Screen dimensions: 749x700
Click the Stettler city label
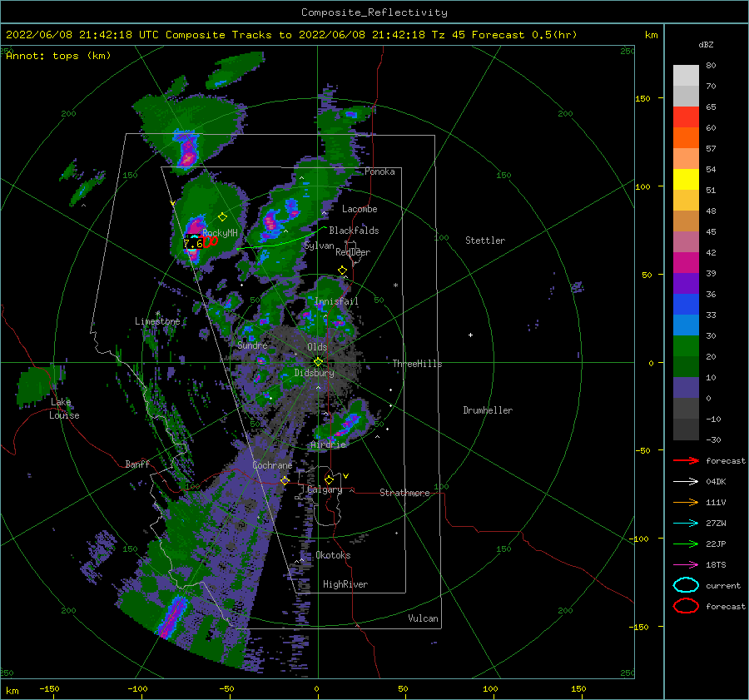pyautogui.click(x=485, y=241)
